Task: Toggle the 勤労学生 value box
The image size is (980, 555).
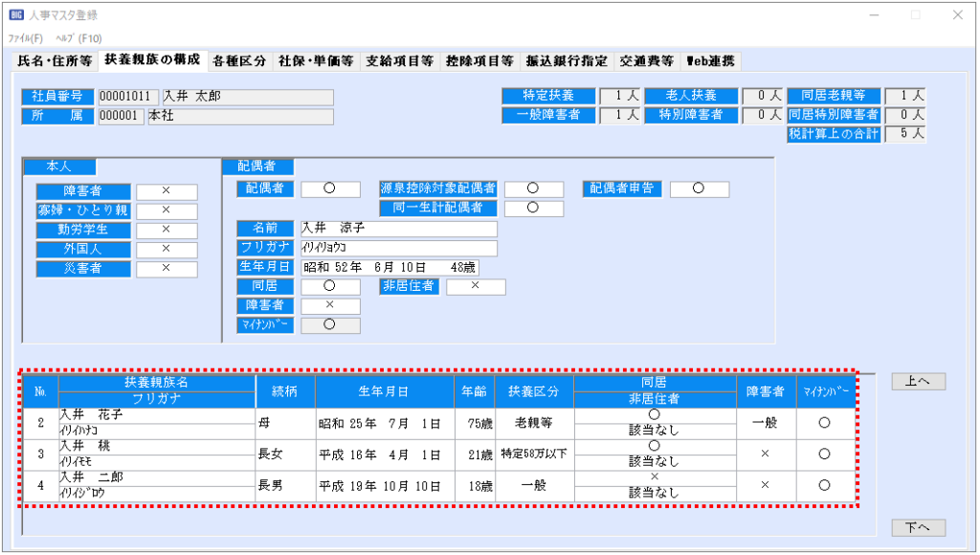Action: click(x=167, y=231)
